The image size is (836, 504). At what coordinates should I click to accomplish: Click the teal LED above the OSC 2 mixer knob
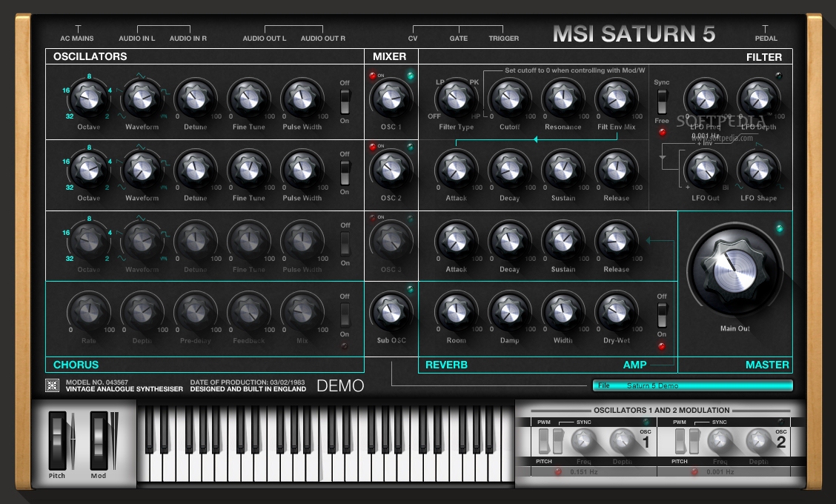click(x=411, y=147)
